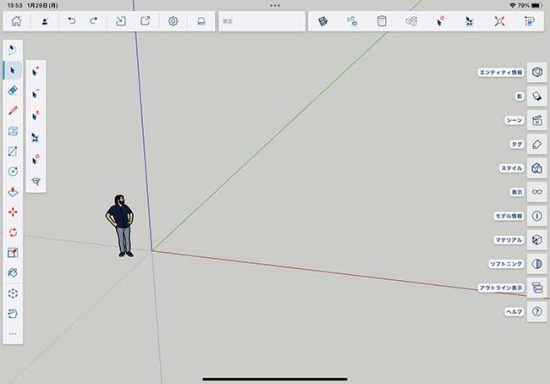This screenshot has width=550, height=384.
Task: Open the シーン panel
Action: click(537, 120)
